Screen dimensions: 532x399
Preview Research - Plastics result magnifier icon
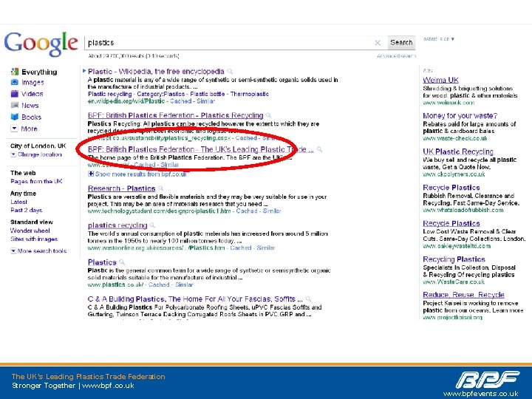[x=160, y=188]
